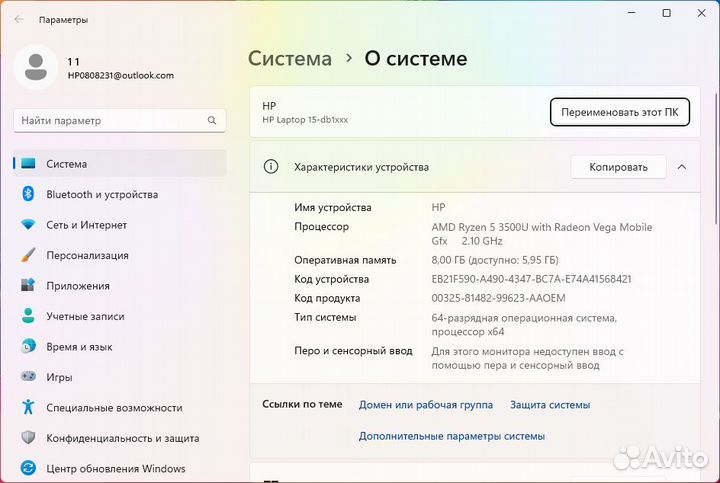Click the search magnifier icon
This screenshot has height=483, width=720.
pos(212,120)
